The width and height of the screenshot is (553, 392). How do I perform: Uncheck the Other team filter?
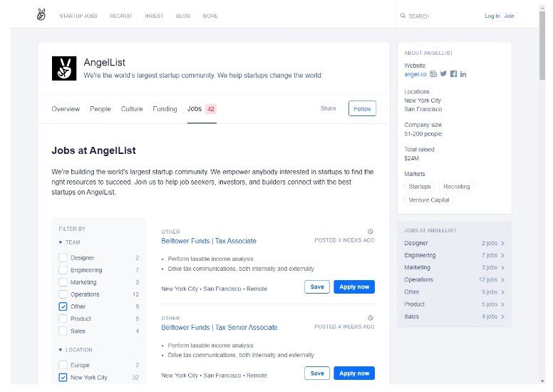(63, 306)
